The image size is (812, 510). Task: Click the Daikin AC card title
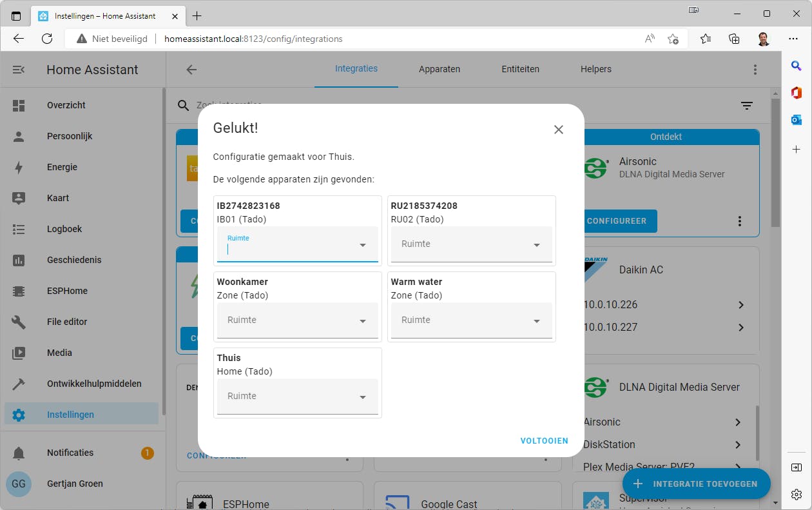(x=641, y=270)
